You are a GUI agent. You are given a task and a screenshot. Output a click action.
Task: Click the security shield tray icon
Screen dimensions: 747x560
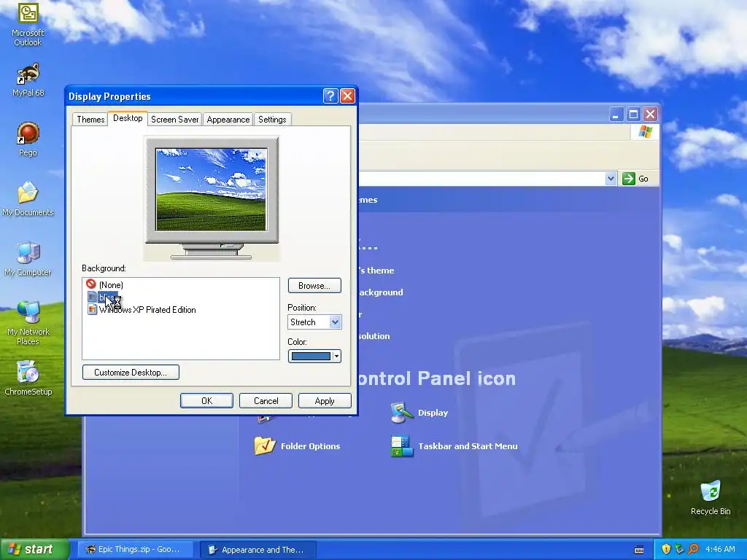(666, 549)
